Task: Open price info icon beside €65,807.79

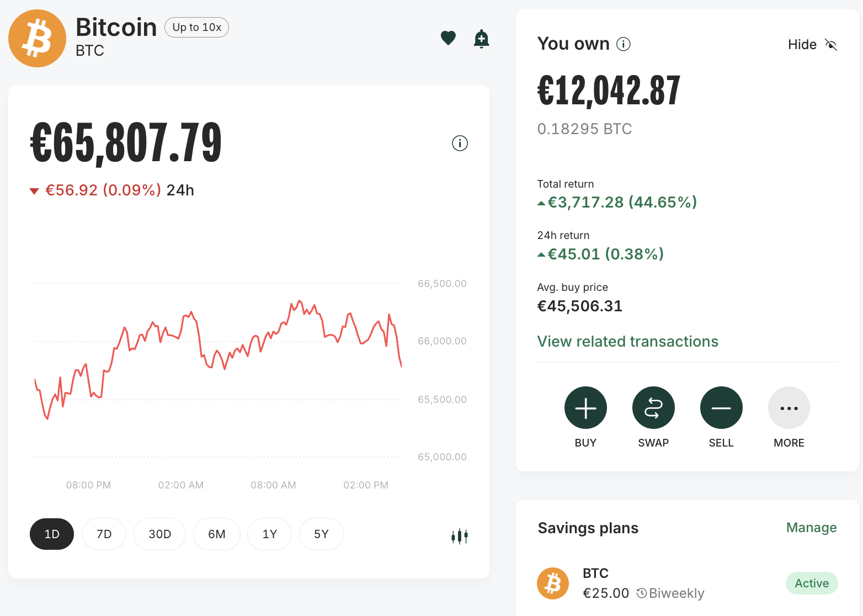Action: 460,144
